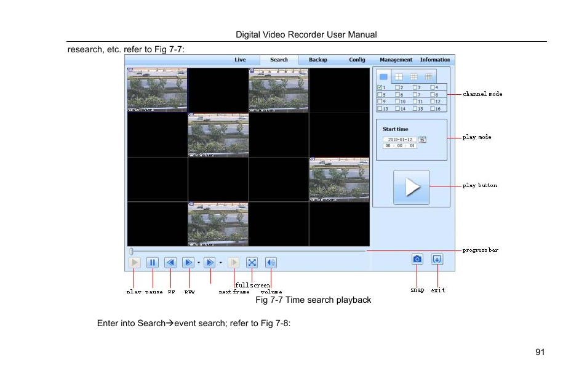
Task: Check channel 10 checkbox
Action: click(x=397, y=101)
